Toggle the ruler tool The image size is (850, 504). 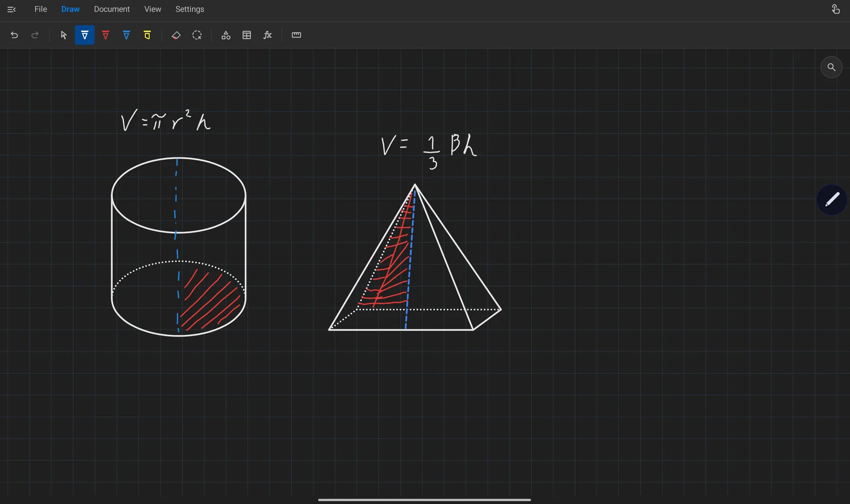coord(297,35)
